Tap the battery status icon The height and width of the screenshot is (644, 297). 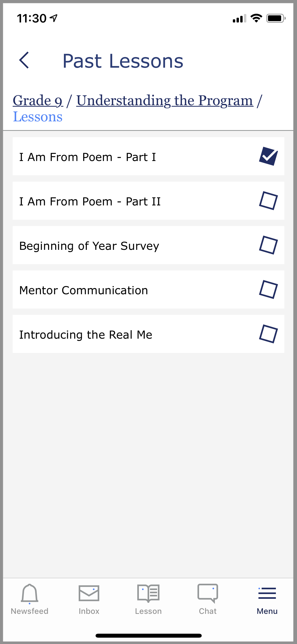coord(275,18)
